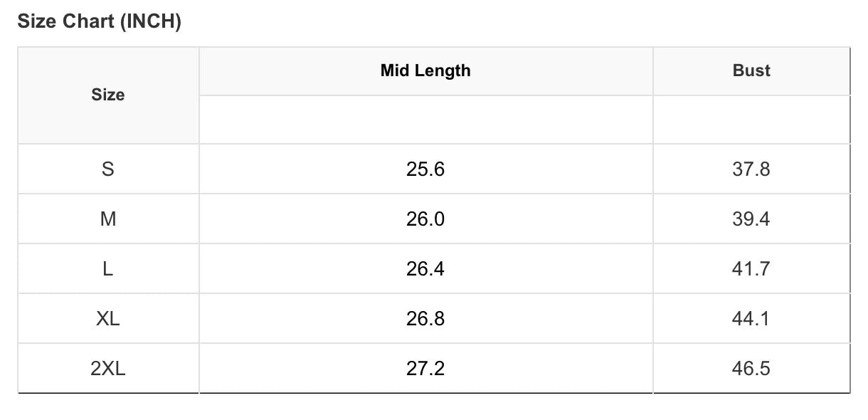868x420 pixels.
Task: Select the XL size row label
Action: coord(108,319)
